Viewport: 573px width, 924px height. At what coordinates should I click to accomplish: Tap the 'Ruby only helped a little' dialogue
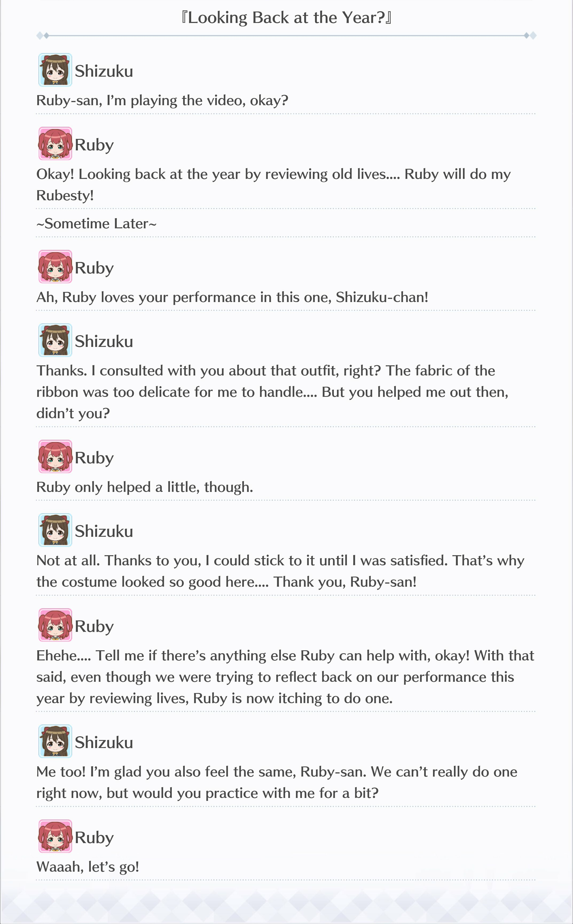[144, 487]
